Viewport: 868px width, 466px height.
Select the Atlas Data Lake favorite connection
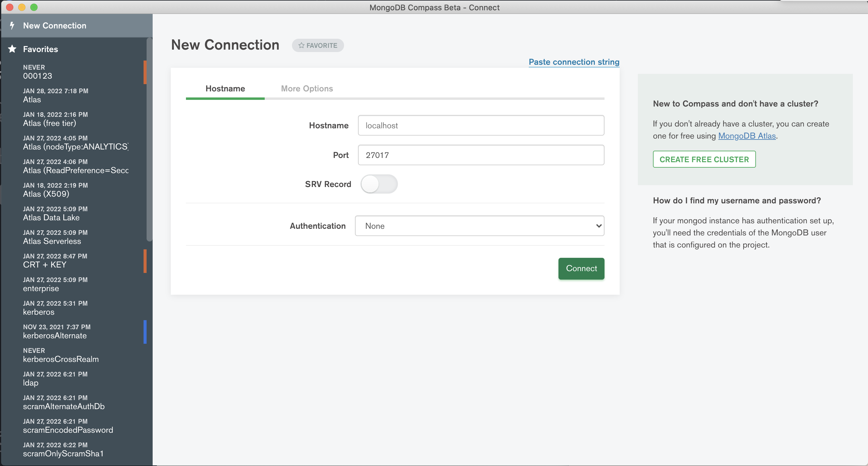(x=51, y=218)
